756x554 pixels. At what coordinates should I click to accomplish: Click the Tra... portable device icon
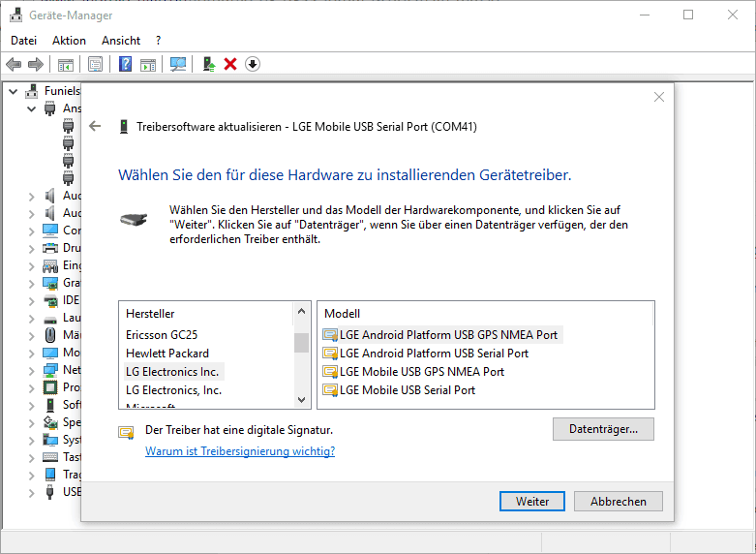[50, 475]
